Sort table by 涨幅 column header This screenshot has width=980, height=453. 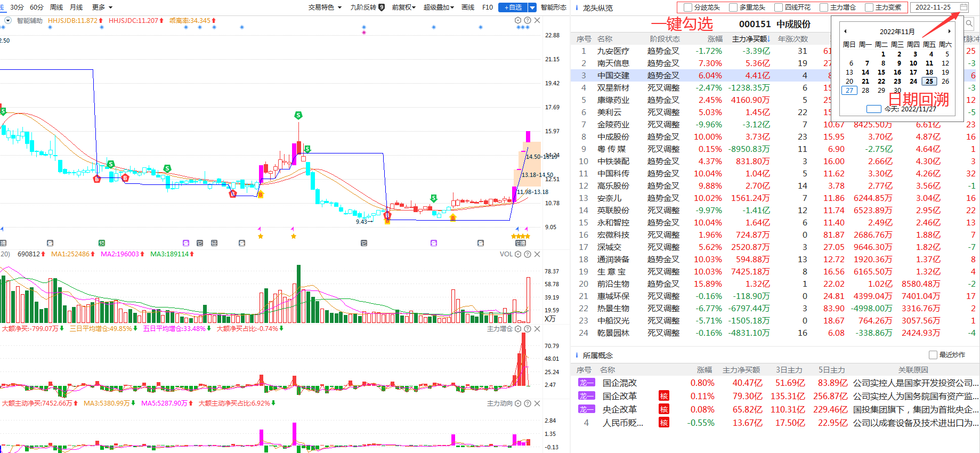click(715, 39)
